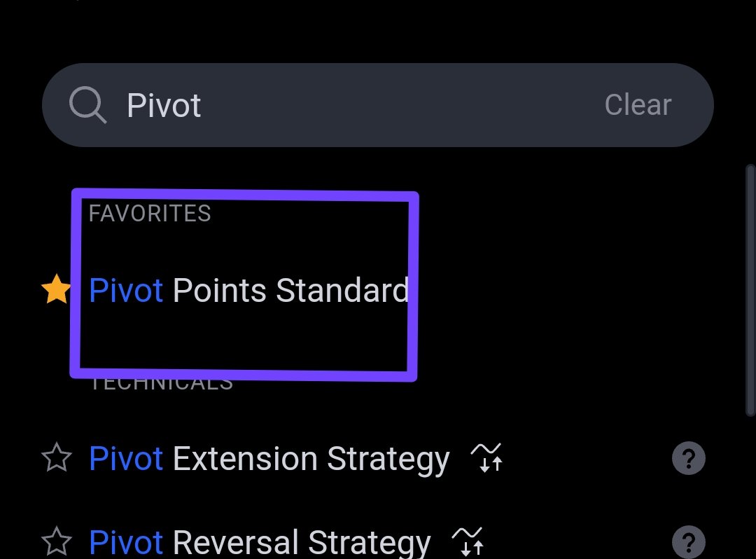This screenshot has height=559, width=756.
Task: Click the TECHNICALS section header
Action: (161, 384)
